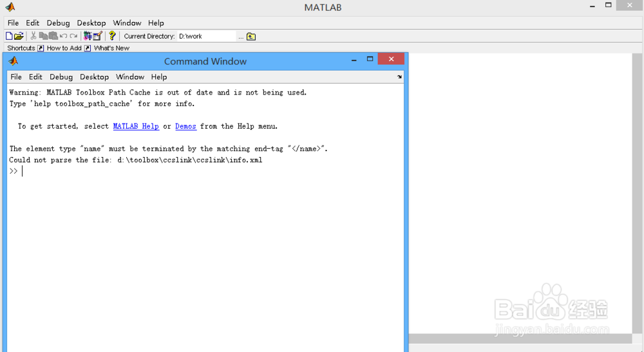Image resolution: width=644 pixels, height=352 pixels.
Task: Open Desktop menu in Command Window
Action: [94, 77]
